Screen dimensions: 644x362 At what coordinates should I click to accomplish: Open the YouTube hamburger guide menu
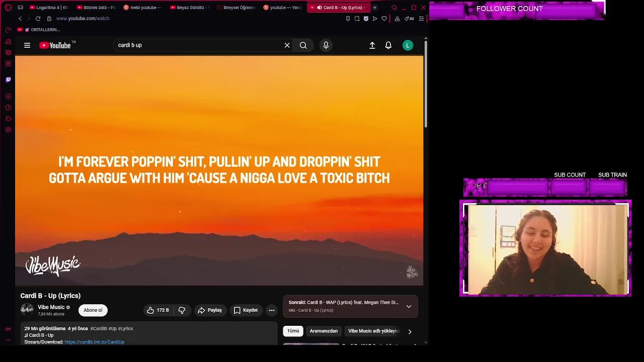coord(27,45)
